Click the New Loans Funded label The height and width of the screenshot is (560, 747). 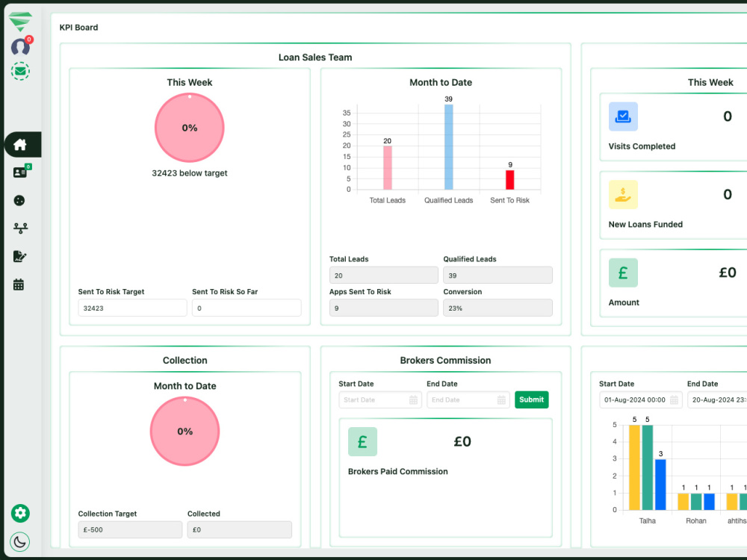pyautogui.click(x=645, y=224)
